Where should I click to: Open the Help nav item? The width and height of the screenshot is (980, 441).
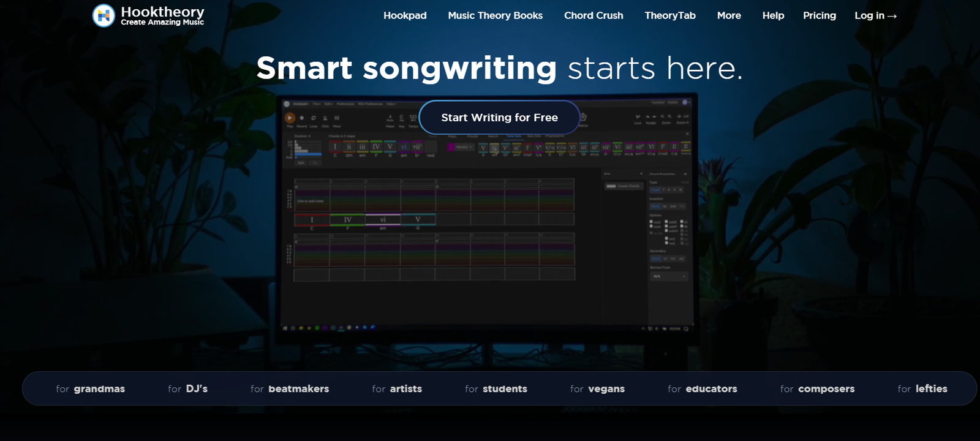(x=773, y=16)
